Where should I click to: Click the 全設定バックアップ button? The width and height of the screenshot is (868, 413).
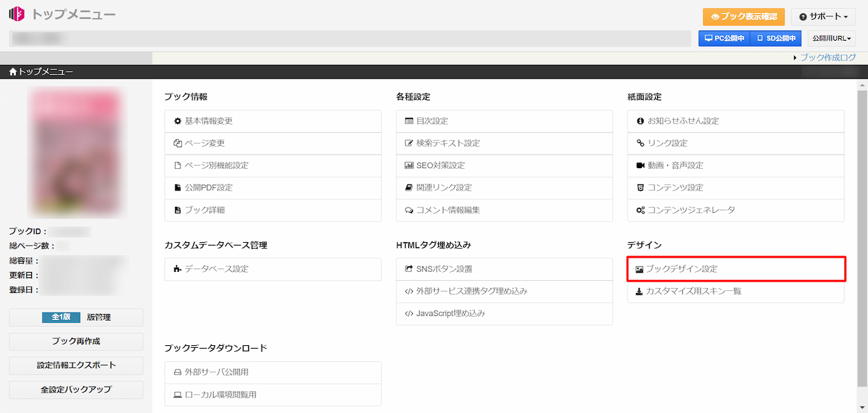click(x=76, y=390)
